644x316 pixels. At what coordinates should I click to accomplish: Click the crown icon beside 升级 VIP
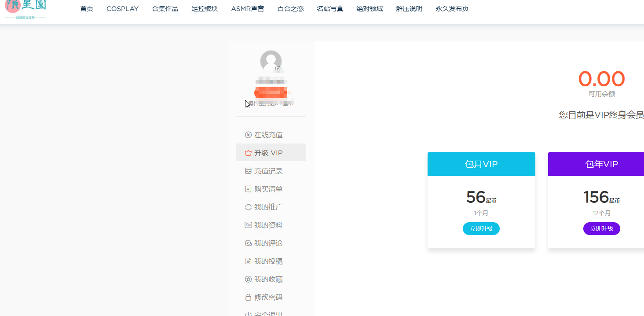coord(248,153)
